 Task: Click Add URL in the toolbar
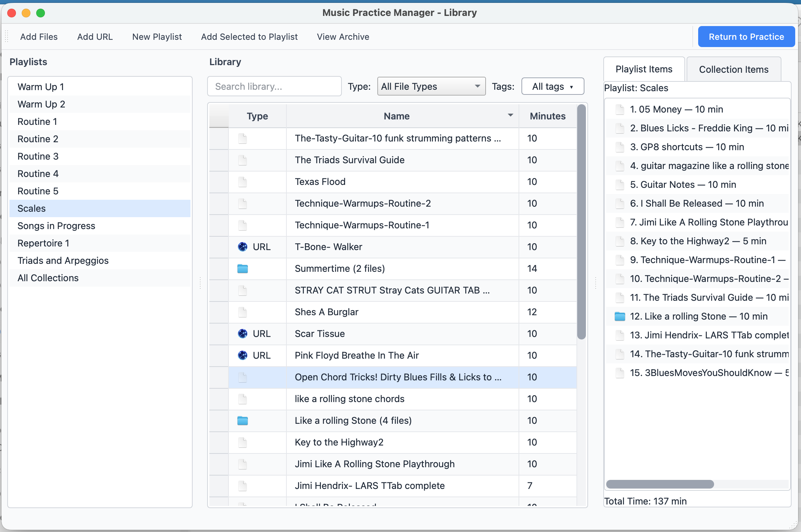tap(95, 37)
